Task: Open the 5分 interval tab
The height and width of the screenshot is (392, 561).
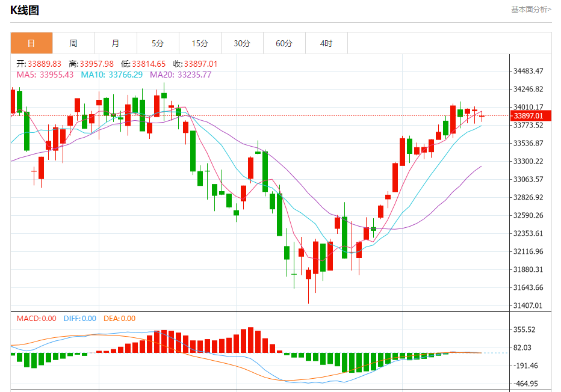Action: click(158, 43)
